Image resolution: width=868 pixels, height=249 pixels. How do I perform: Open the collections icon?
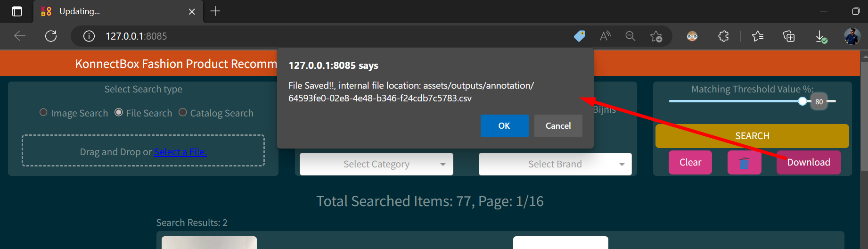point(789,36)
